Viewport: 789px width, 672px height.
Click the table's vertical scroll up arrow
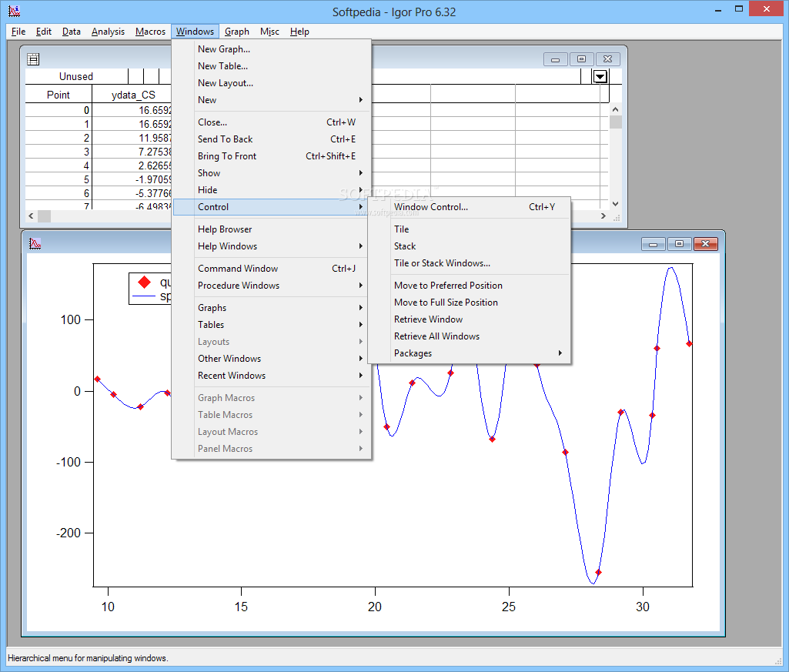point(615,109)
